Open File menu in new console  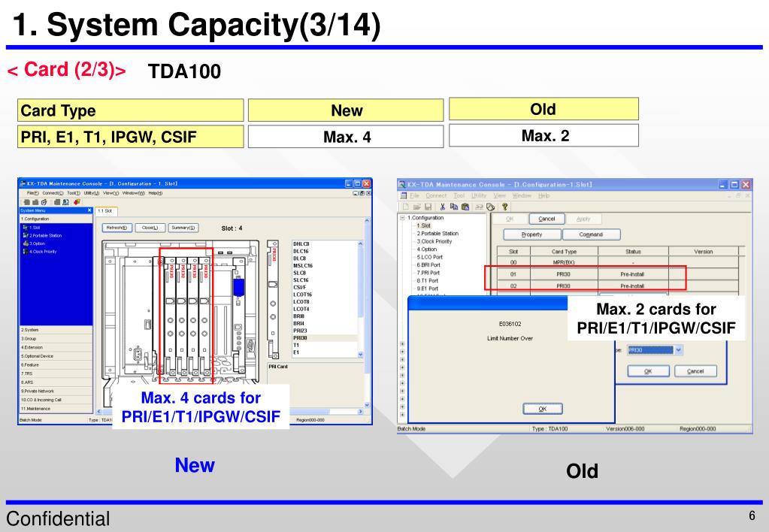32,193
